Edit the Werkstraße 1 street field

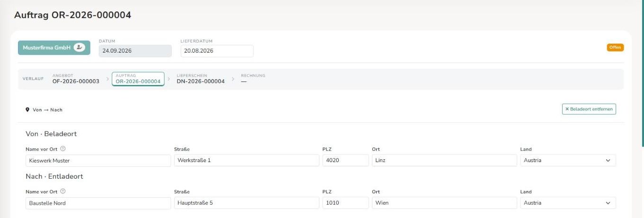247,161
